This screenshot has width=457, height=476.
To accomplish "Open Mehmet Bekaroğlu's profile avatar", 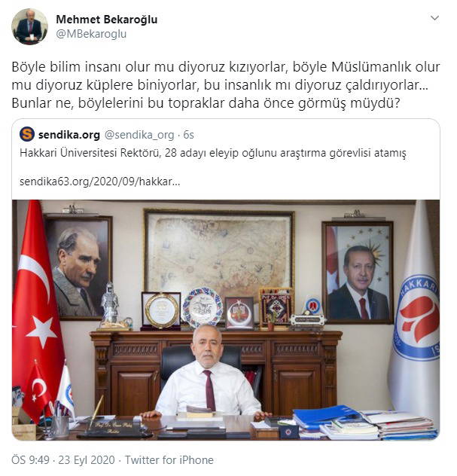I will tap(29, 26).
